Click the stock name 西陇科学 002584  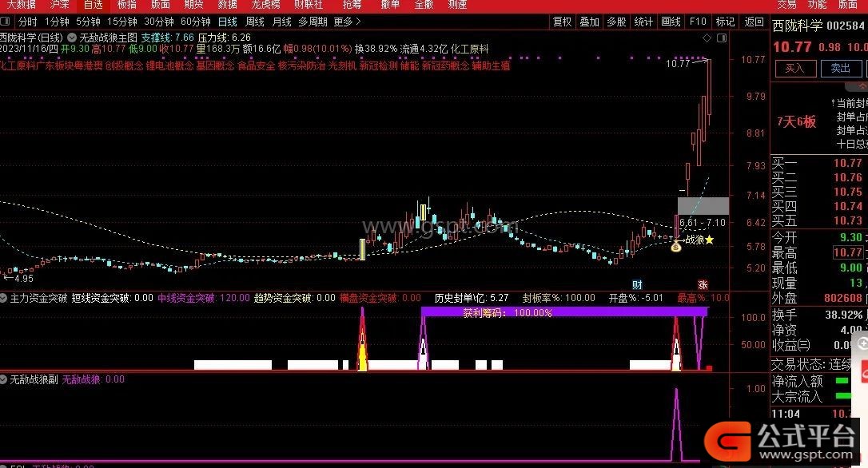[818, 26]
